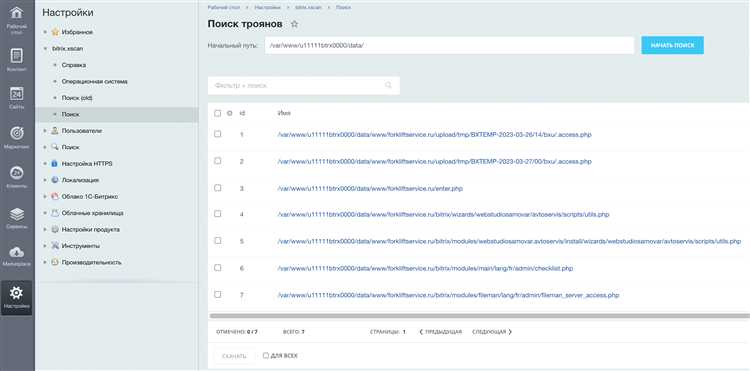Go to ПРЕДЫДУЩАЯ page link
The height and width of the screenshot is (371, 750).
pyautogui.click(x=440, y=332)
